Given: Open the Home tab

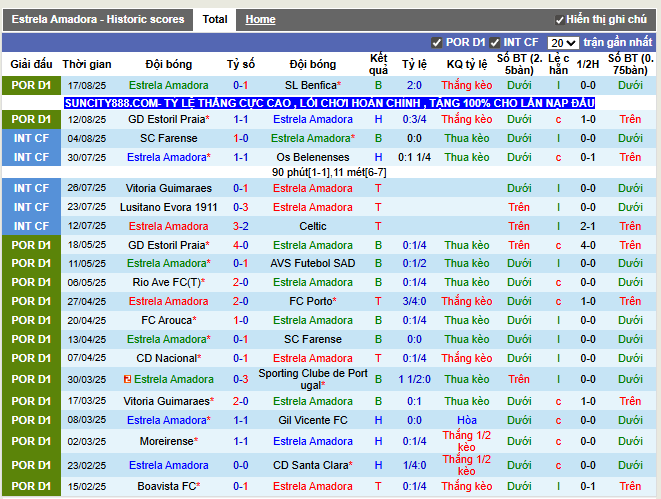Looking at the screenshot, I should [260, 19].
